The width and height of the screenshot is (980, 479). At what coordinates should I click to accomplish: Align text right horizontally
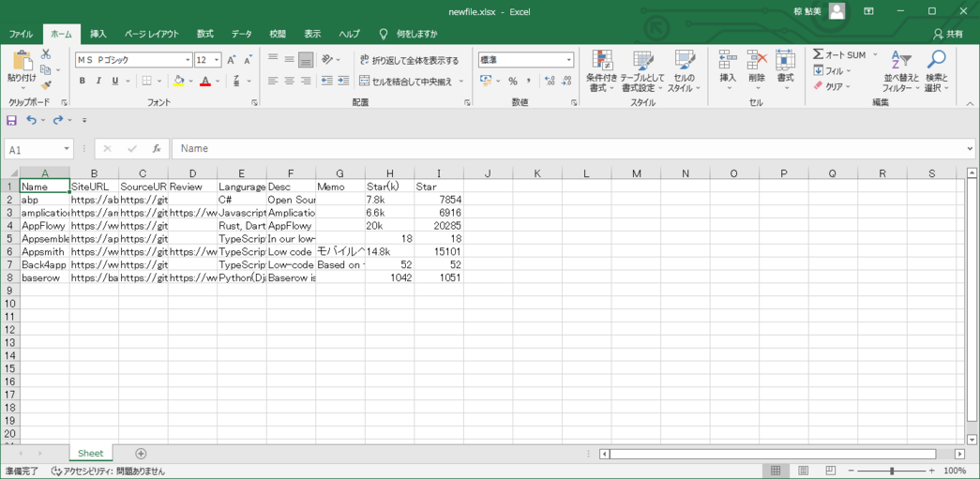coord(306,81)
